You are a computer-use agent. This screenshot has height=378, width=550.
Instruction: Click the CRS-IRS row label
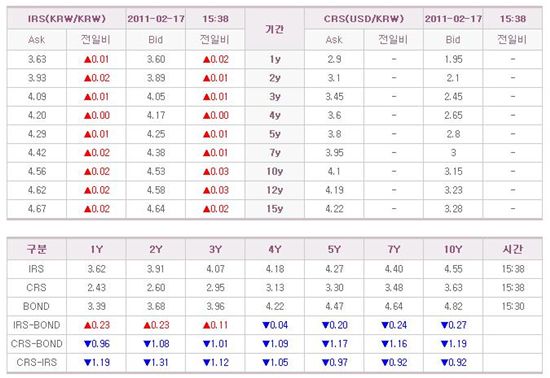click(x=36, y=363)
